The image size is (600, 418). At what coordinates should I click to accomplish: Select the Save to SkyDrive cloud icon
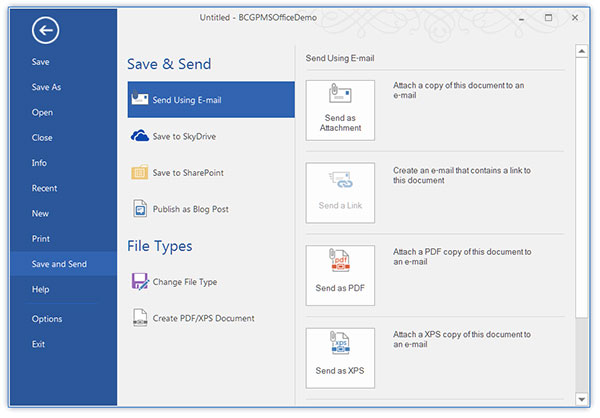[139, 136]
